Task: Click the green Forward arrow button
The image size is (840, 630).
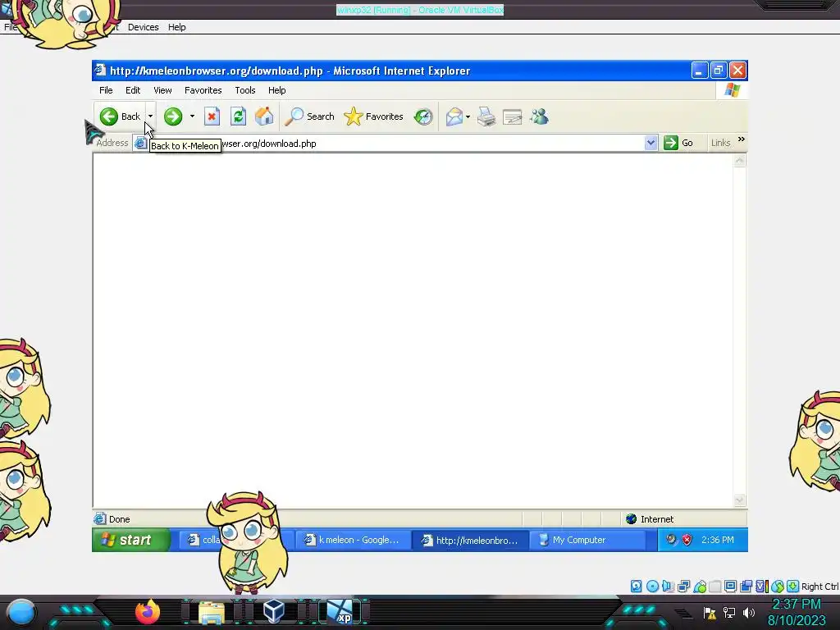Action: point(173,116)
